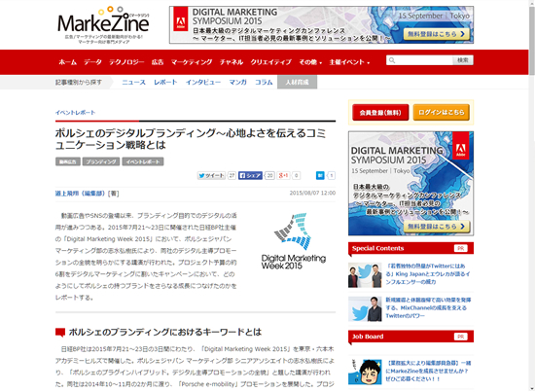Click the MarkeZine logo
Viewport: 535px width, 392px height.
(x=103, y=25)
